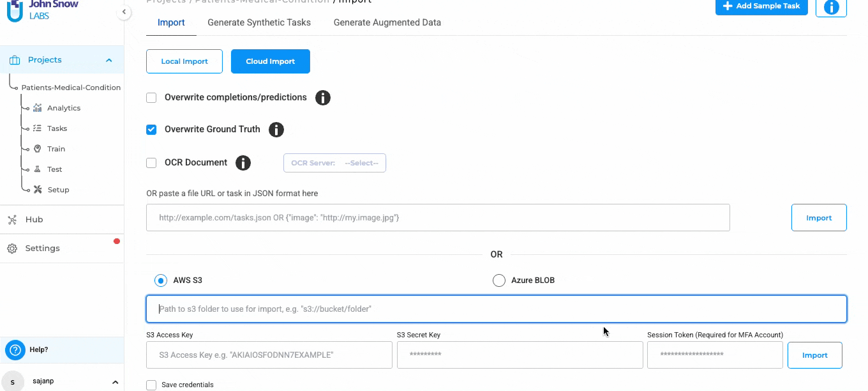Switch to Generate Synthetic Tasks tab
Viewport: 868px width, 391px height.
coord(259,22)
